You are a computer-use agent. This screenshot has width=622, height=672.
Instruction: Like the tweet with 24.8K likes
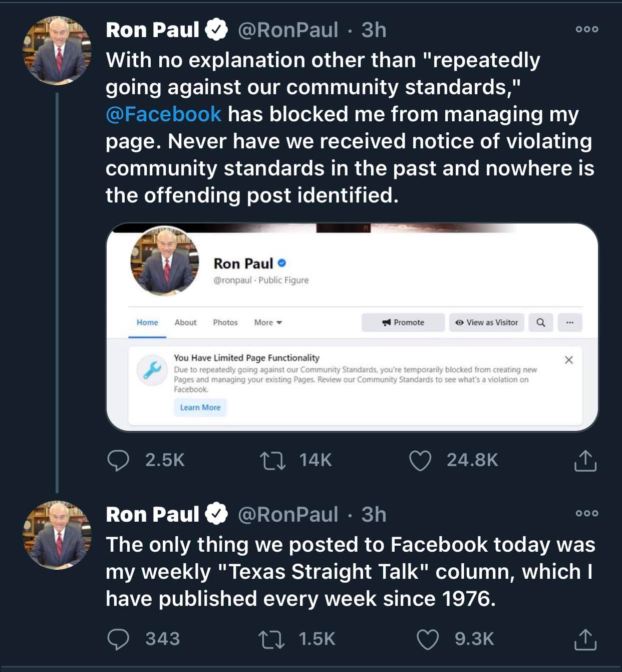420,461
